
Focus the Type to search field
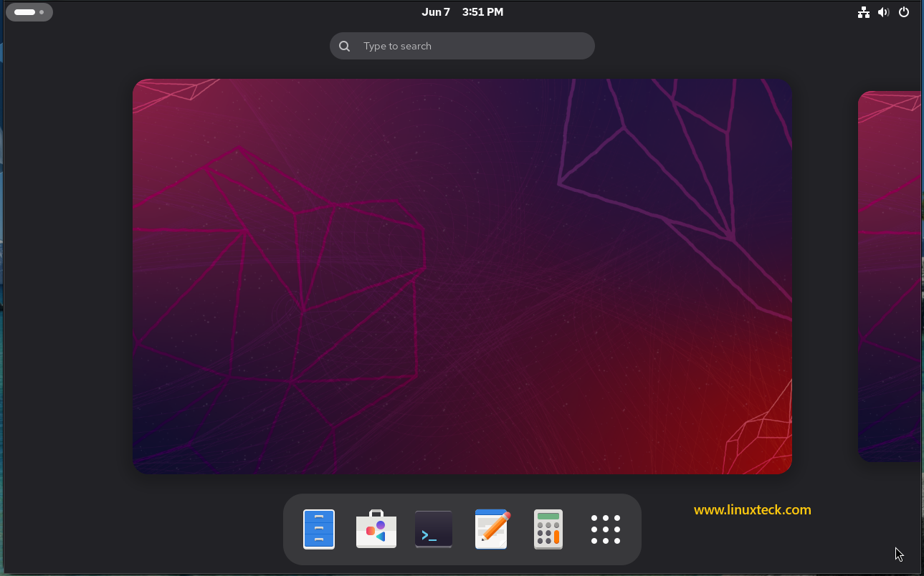tap(462, 46)
